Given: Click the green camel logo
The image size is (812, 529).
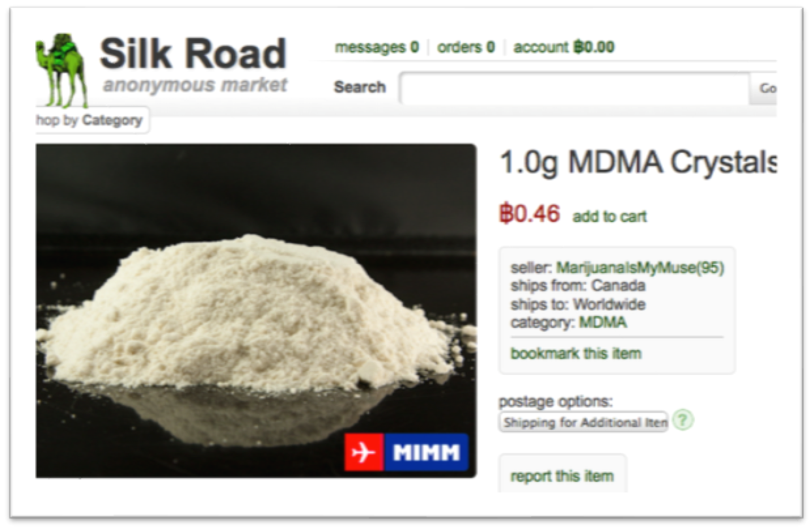Looking at the screenshot, I should point(62,71).
